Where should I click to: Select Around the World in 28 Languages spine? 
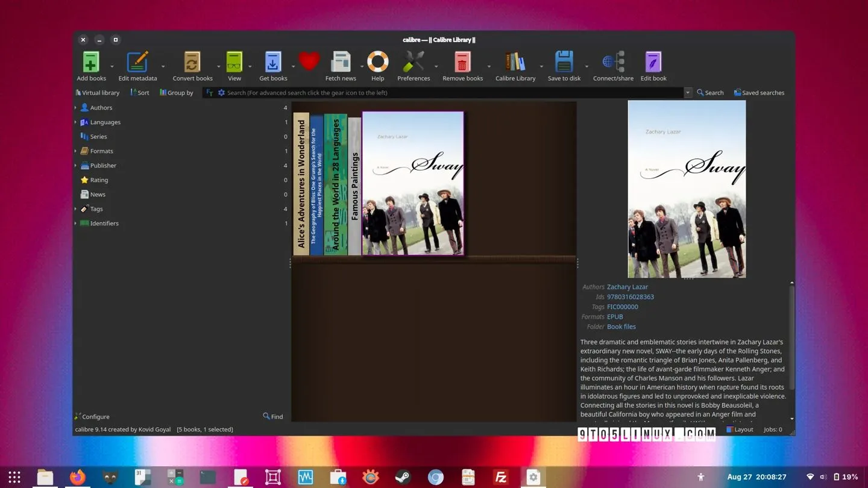click(336, 184)
